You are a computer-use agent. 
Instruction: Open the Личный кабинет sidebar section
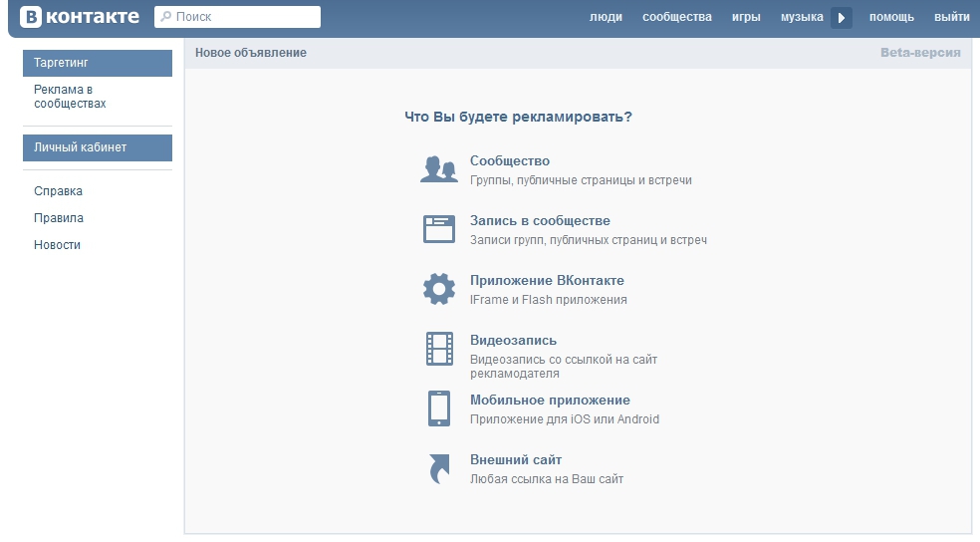(98, 147)
